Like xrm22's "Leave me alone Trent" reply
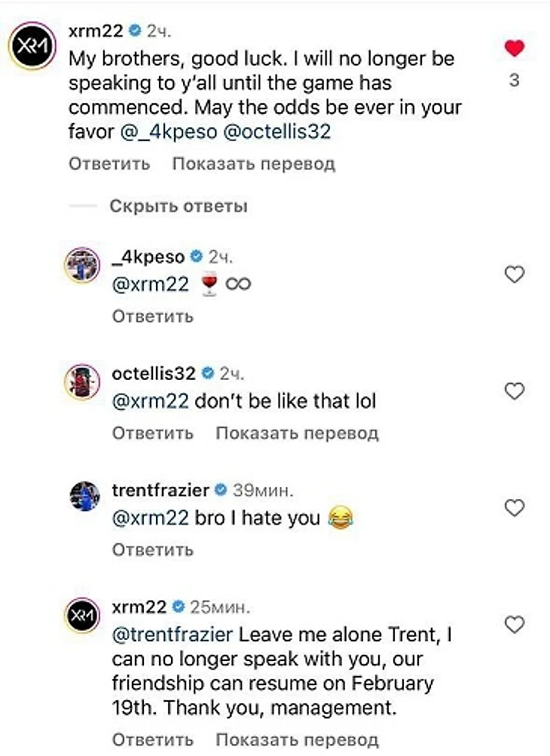 point(514,624)
